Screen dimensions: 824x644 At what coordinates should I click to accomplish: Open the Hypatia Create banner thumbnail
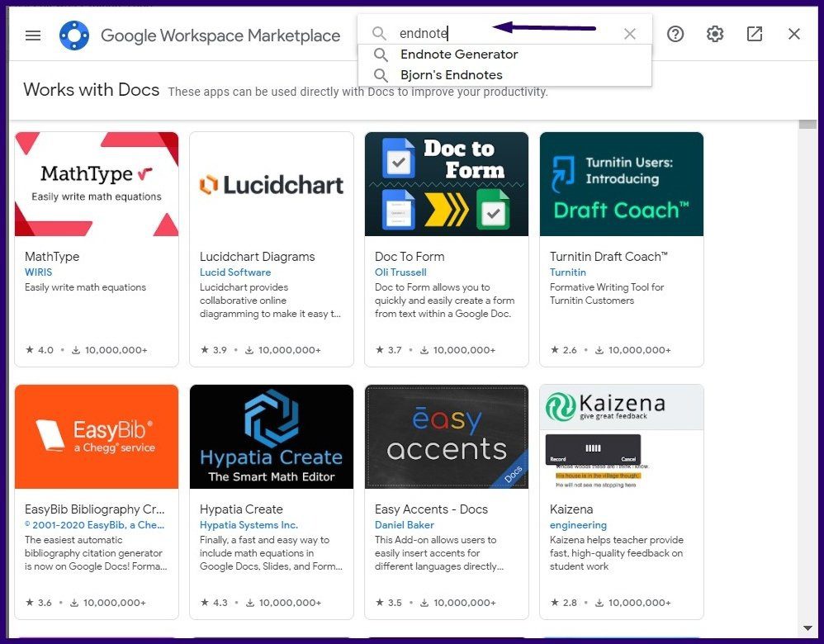272,436
